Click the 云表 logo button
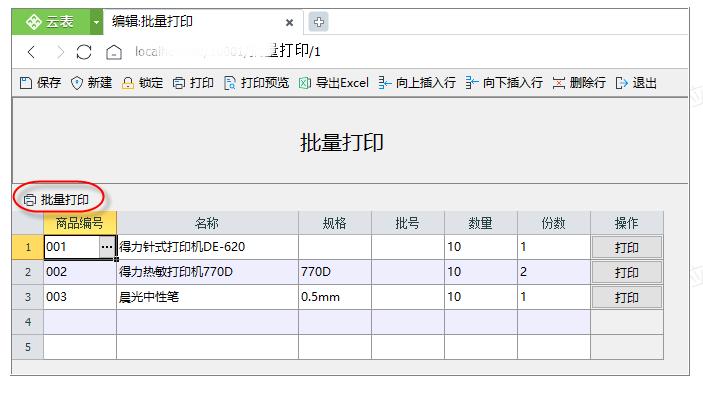Viewport: 703px width, 395px height. pos(51,22)
